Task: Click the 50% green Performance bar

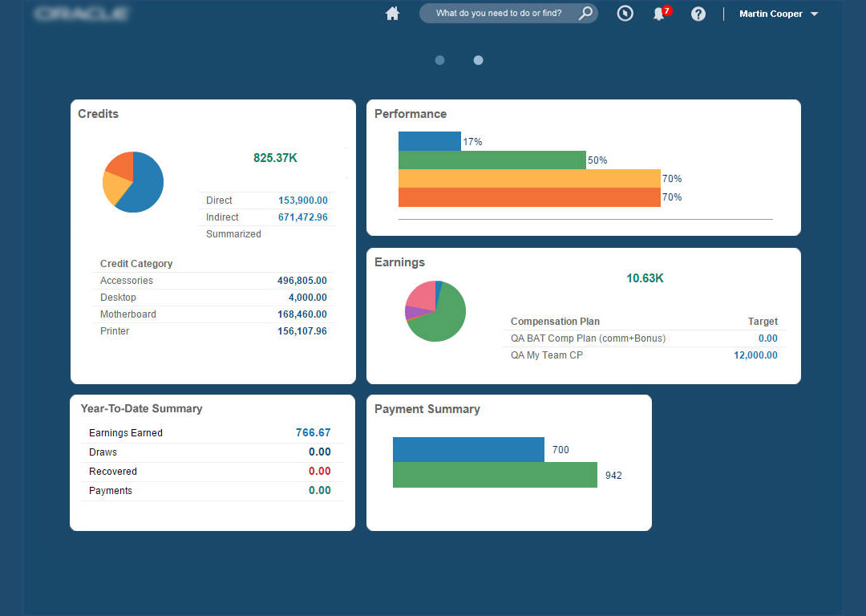Action: [492, 160]
